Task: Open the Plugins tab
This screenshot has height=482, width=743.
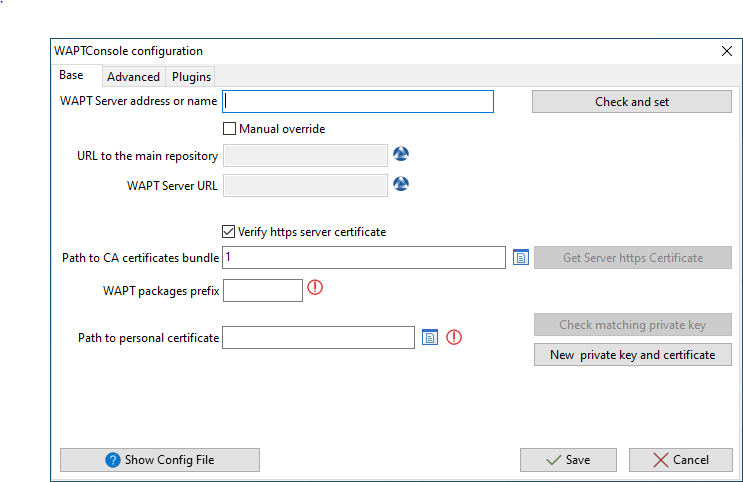Action: click(191, 77)
